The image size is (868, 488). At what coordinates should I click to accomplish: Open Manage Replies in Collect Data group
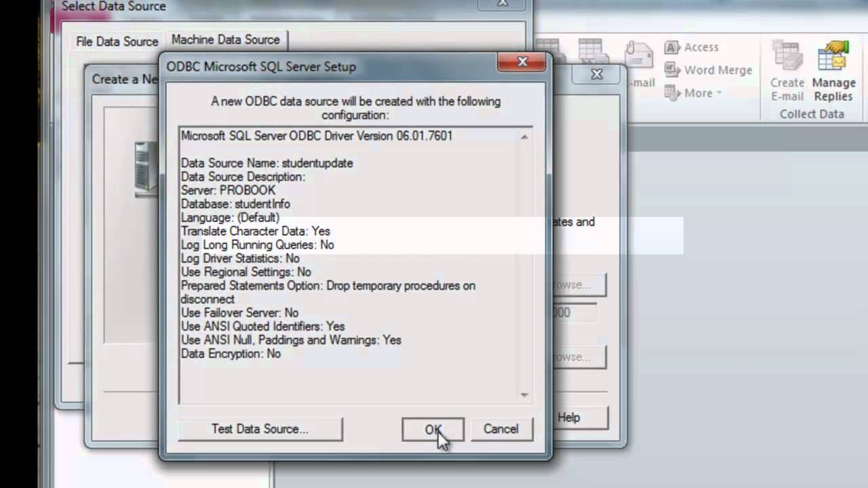[833, 72]
